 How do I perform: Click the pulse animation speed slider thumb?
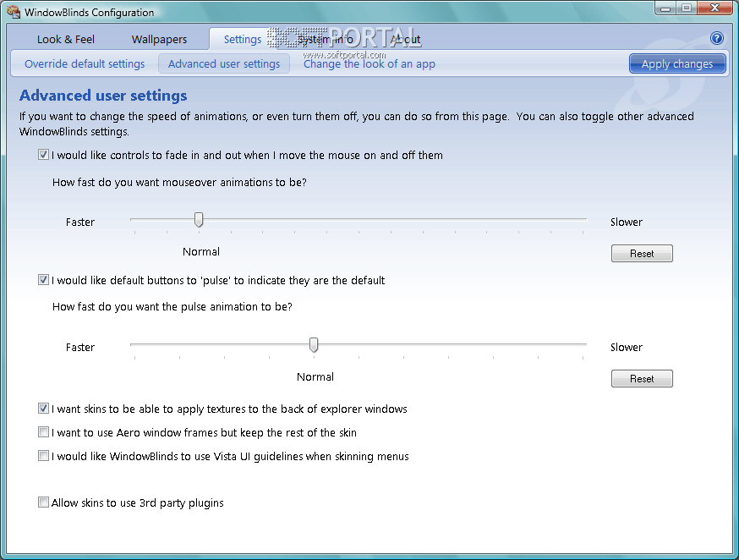tap(314, 345)
